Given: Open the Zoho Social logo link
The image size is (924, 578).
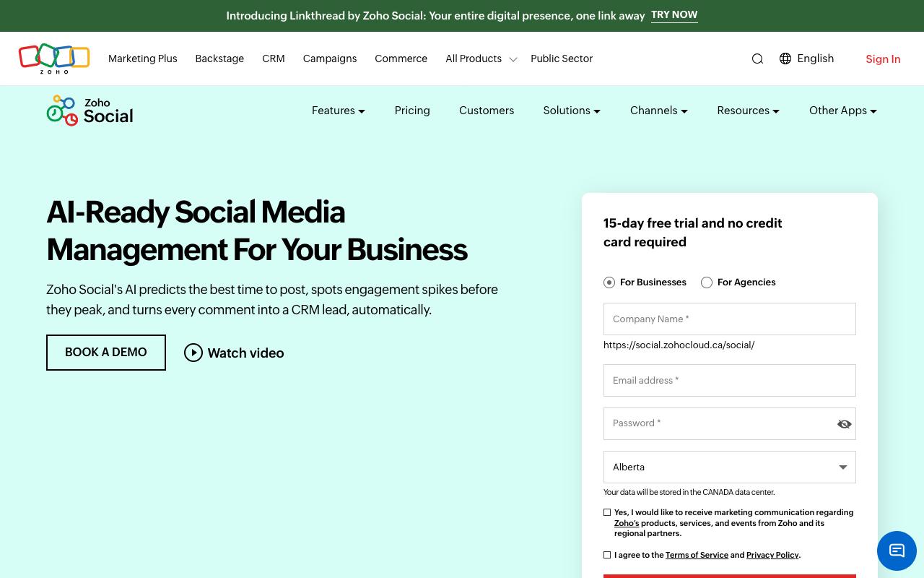Looking at the screenshot, I should pos(90,111).
